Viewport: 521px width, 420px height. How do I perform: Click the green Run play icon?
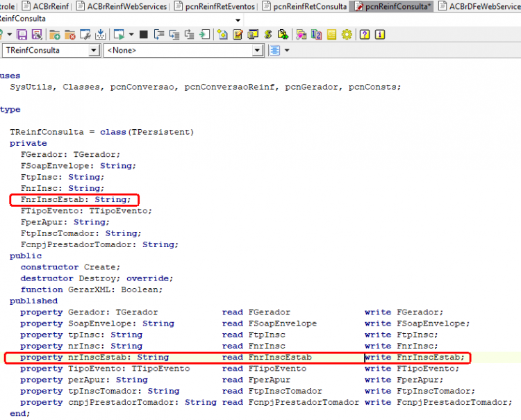pos(119,35)
